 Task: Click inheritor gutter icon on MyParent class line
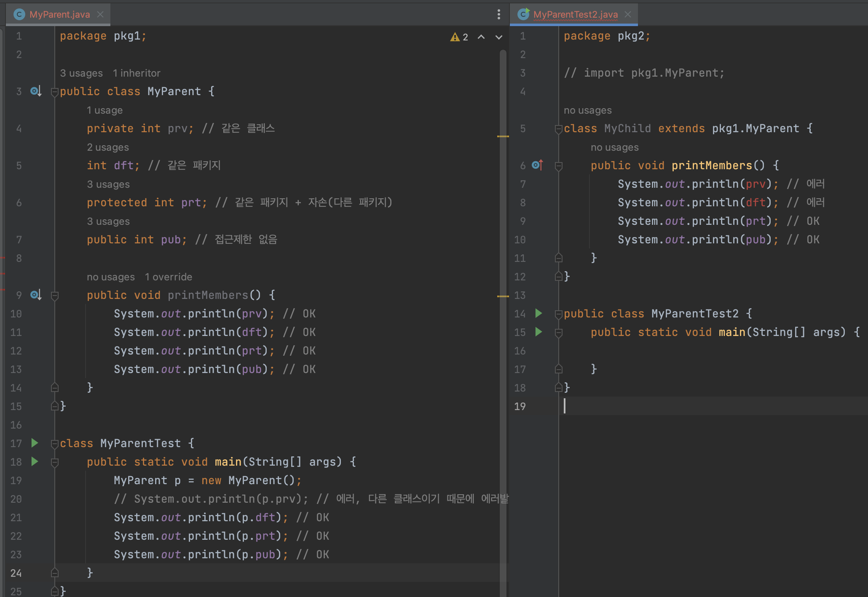(x=35, y=91)
